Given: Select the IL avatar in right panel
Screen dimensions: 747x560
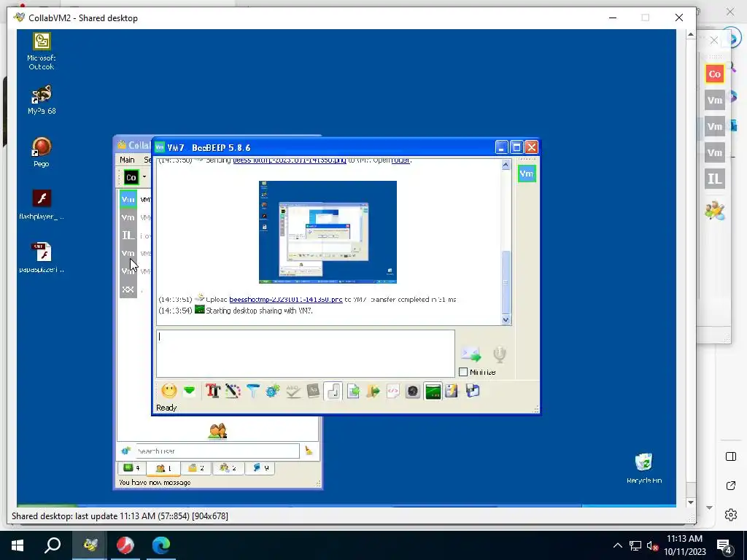Looking at the screenshot, I should point(714,179).
